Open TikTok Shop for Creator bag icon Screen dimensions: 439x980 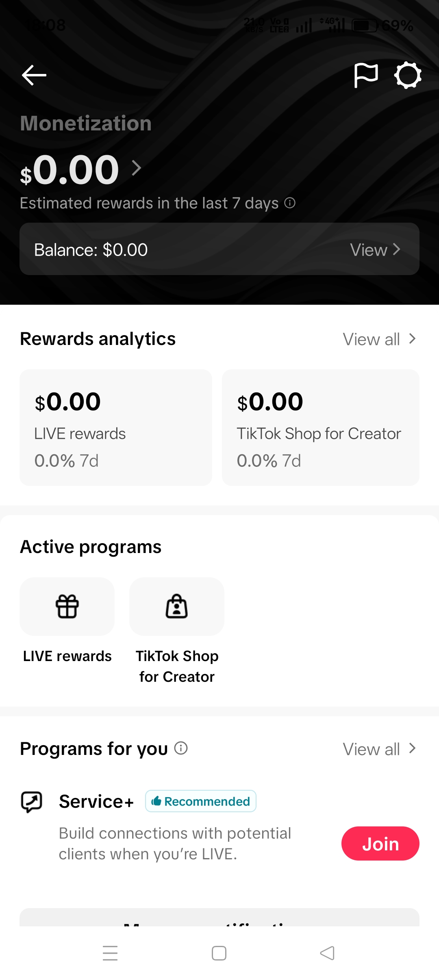pos(177,607)
